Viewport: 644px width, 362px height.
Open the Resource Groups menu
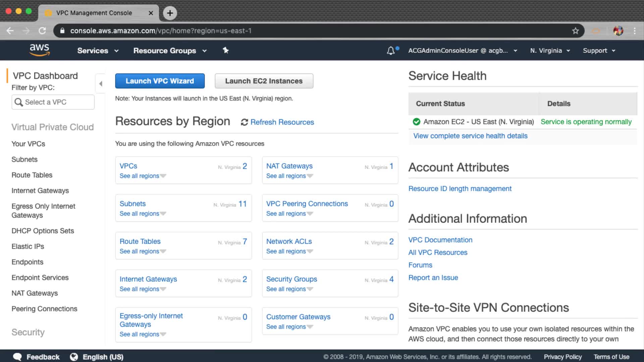click(x=170, y=51)
